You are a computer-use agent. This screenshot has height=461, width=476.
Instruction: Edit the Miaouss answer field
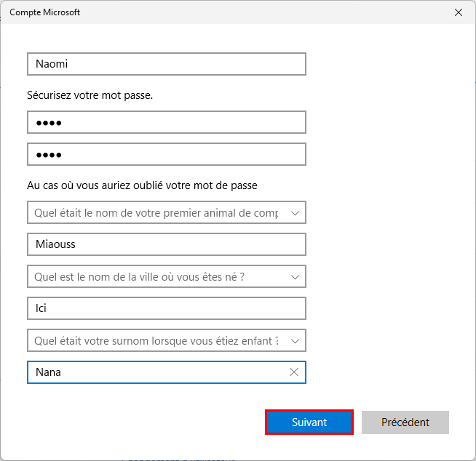[167, 244]
